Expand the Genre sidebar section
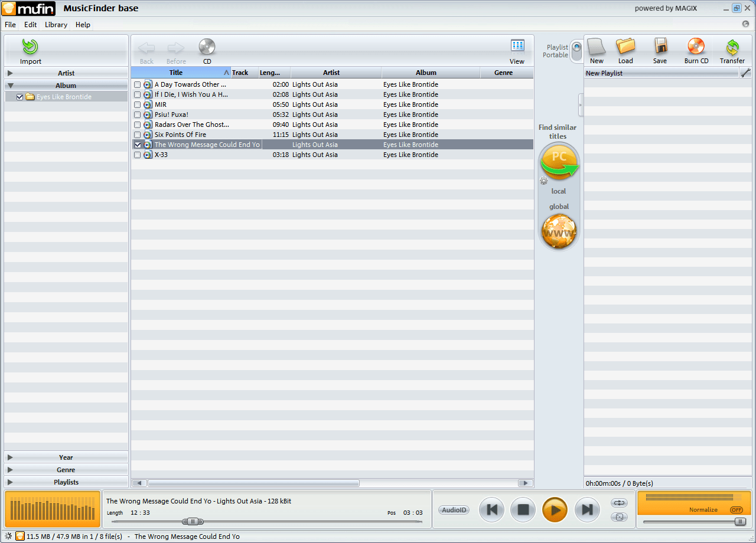 point(66,470)
